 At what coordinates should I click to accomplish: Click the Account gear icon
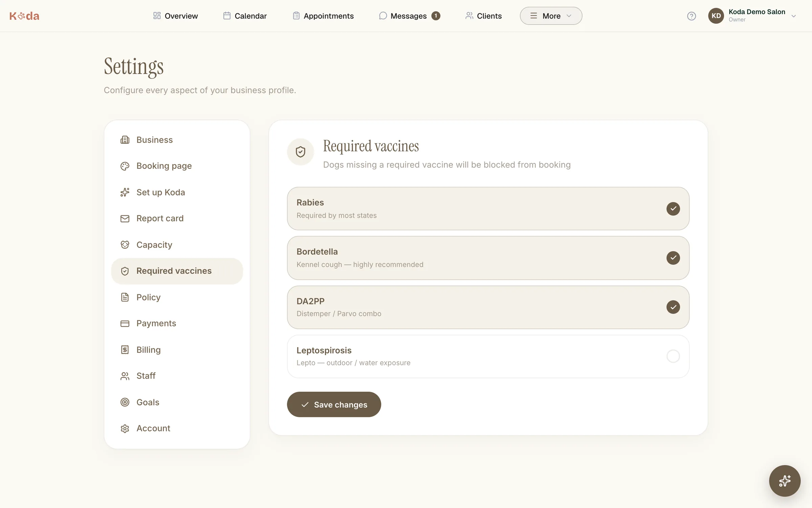coord(125,428)
